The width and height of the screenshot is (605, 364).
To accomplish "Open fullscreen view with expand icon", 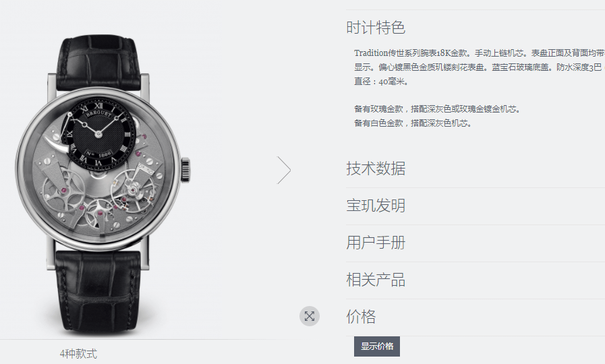I will [x=310, y=316].
